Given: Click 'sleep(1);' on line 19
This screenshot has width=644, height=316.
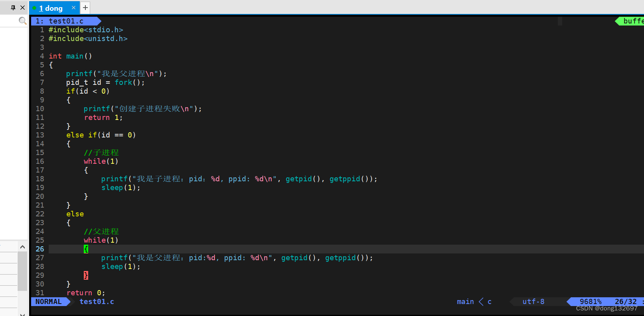Looking at the screenshot, I should [x=121, y=188].
